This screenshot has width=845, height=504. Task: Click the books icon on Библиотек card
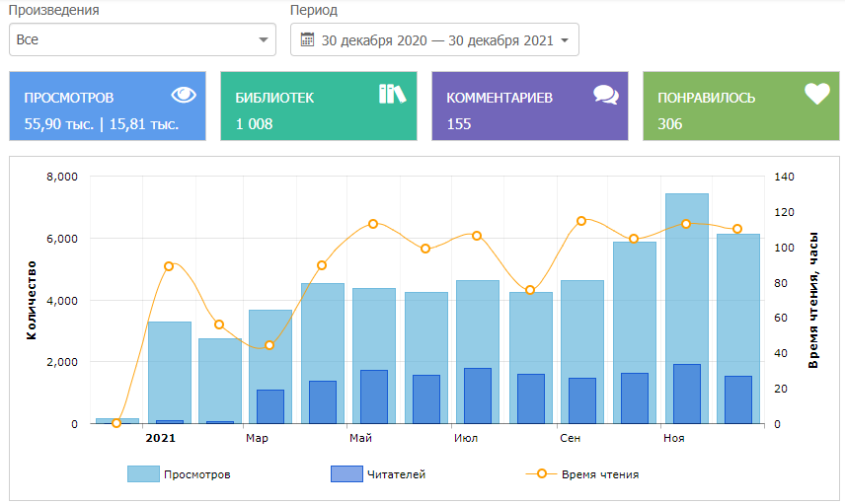coord(392,95)
